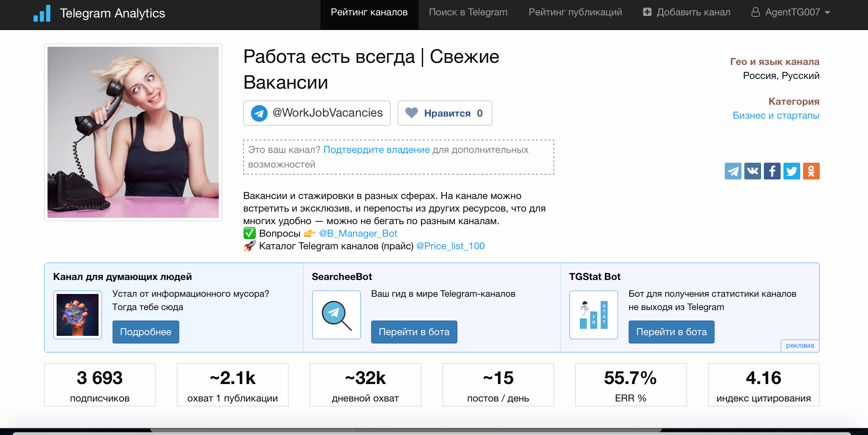Go to Рейтинг публикаций menu item

click(x=575, y=12)
